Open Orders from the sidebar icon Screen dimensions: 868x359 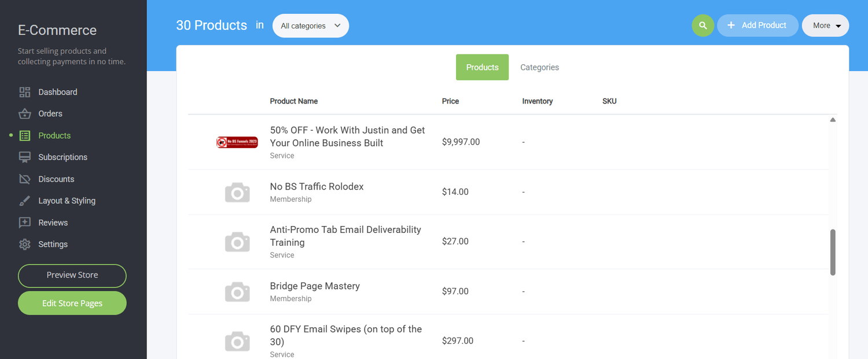24,113
